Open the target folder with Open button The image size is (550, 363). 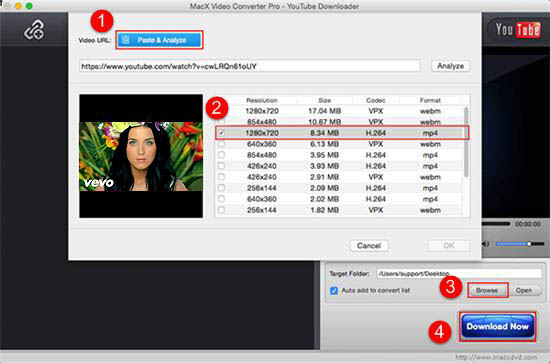point(524,290)
